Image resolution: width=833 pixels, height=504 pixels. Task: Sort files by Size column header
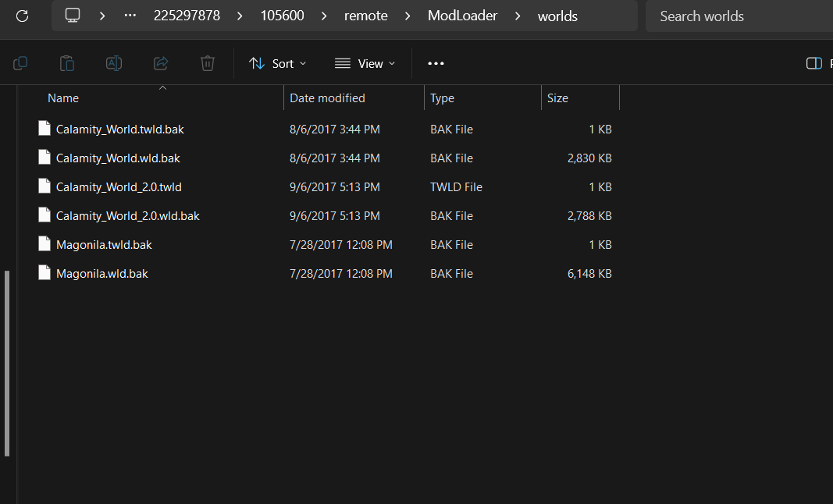pyautogui.click(x=558, y=98)
